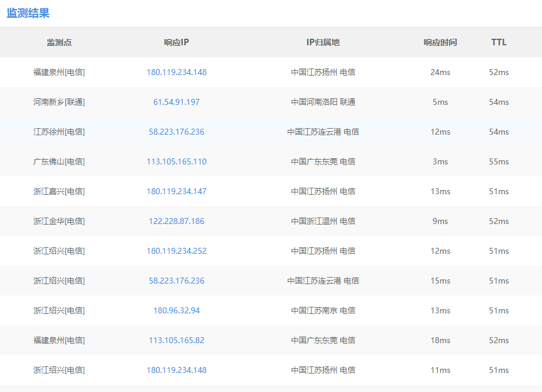The image size is (542, 392).
Task: Open the 61.54.91.197 IP link
Action: tap(176, 102)
